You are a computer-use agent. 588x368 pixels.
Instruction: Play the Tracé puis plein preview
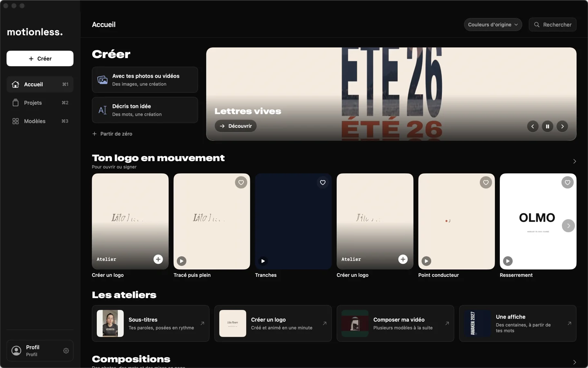click(182, 261)
